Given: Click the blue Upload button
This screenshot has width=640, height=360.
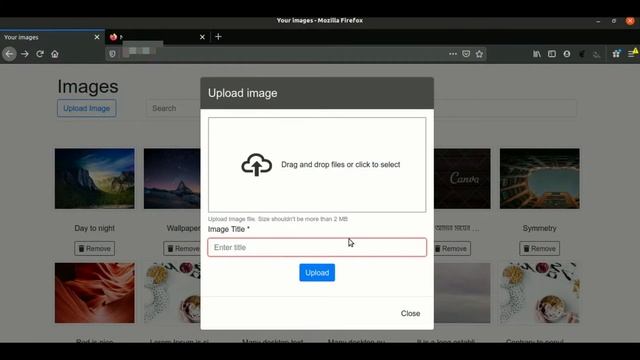Looking at the screenshot, I should coord(317,273).
